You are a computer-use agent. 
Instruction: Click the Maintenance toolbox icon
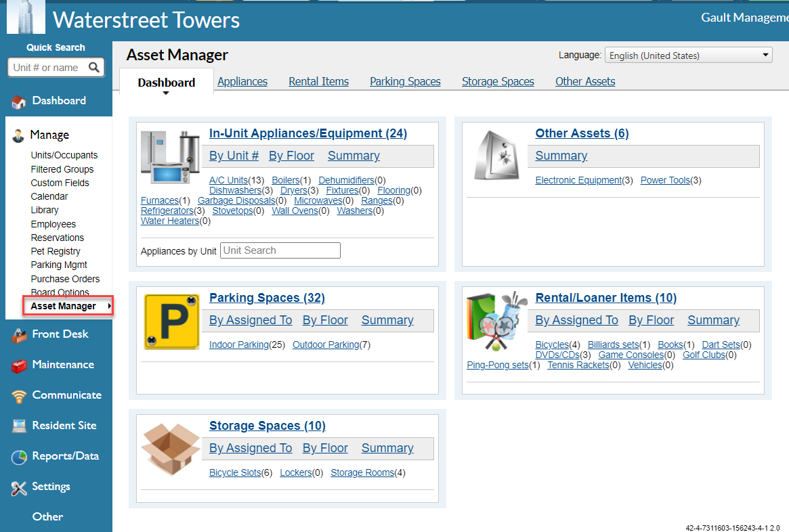(19, 365)
